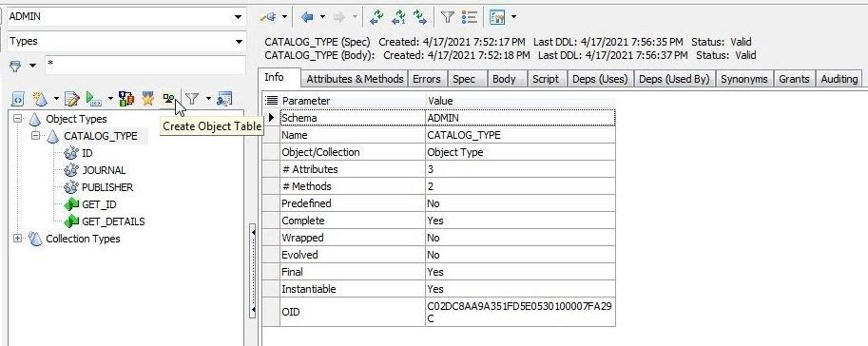The height and width of the screenshot is (346, 868).
Task: Click the green execute arrow icon
Action: click(93, 99)
